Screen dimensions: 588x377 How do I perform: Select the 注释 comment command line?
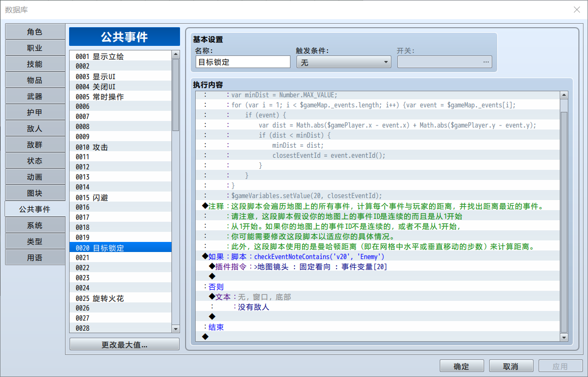pyautogui.click(x=378, y=206)
